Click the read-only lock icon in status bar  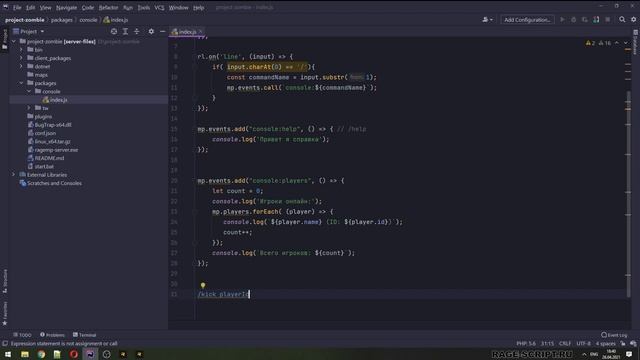622,344
